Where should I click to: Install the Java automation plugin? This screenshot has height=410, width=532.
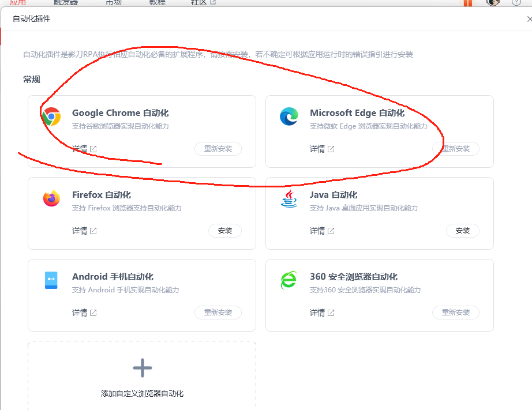pos(463,231)
